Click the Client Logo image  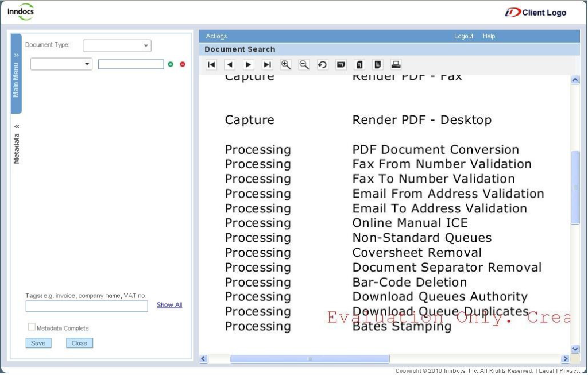[x=536, y=13]
